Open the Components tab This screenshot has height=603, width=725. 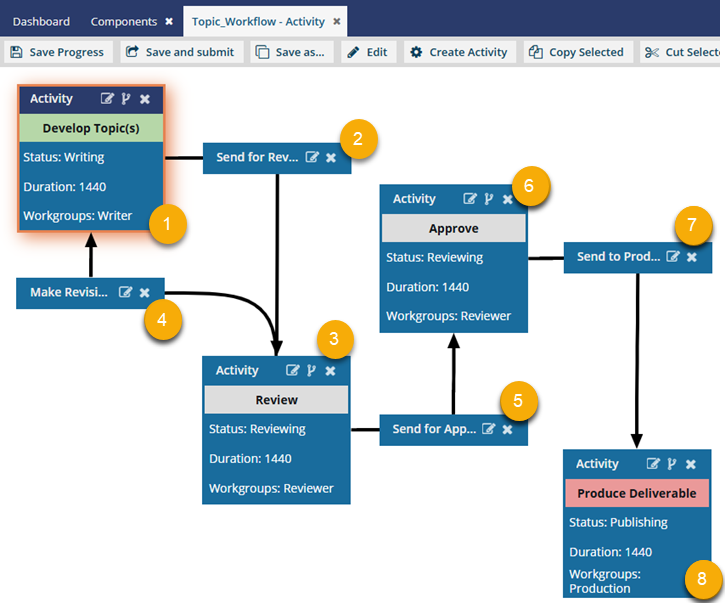pos(123,21)
